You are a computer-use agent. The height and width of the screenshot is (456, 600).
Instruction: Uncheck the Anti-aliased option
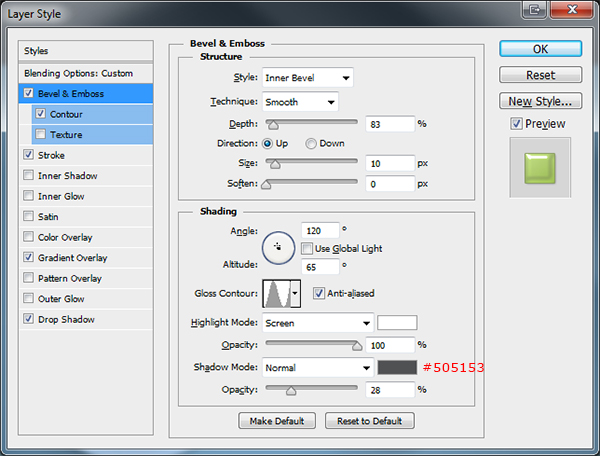318,293
